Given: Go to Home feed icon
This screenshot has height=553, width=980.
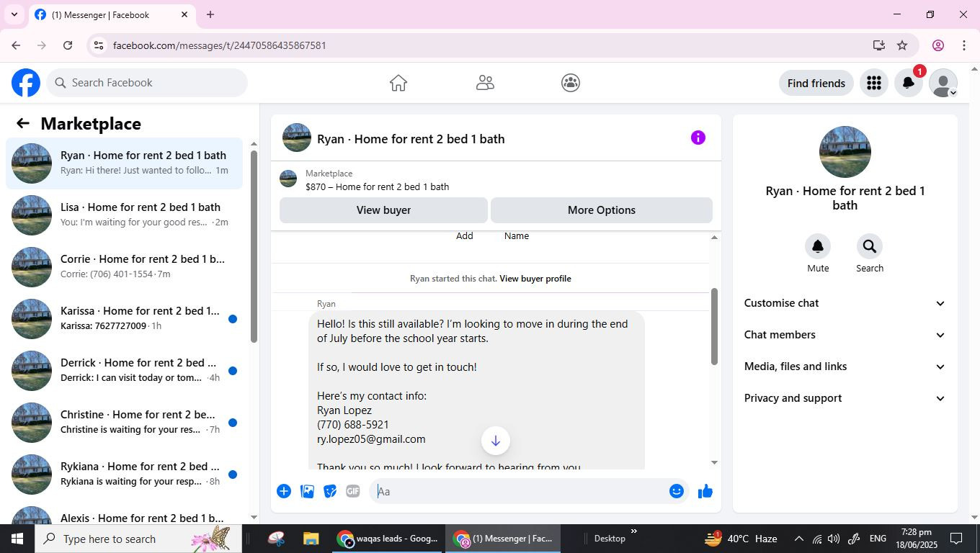Looking at the screenshot, I should tap(398, 83).
